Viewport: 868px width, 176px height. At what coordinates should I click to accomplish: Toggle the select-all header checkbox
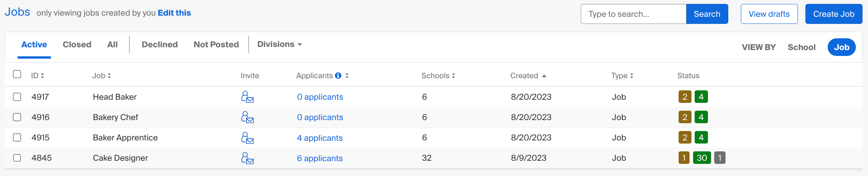tap(17, 74)
